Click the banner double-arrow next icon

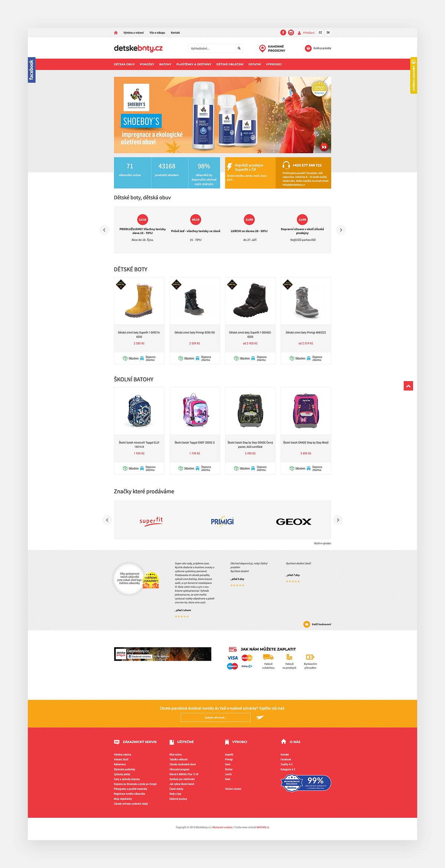click(x=324, y=147)
